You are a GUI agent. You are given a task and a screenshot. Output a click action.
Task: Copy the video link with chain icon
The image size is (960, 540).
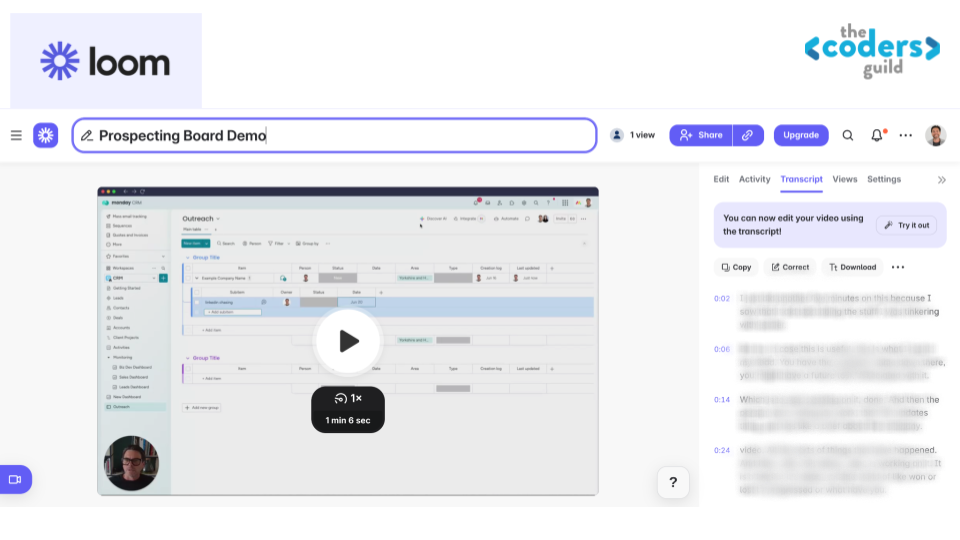748,135
